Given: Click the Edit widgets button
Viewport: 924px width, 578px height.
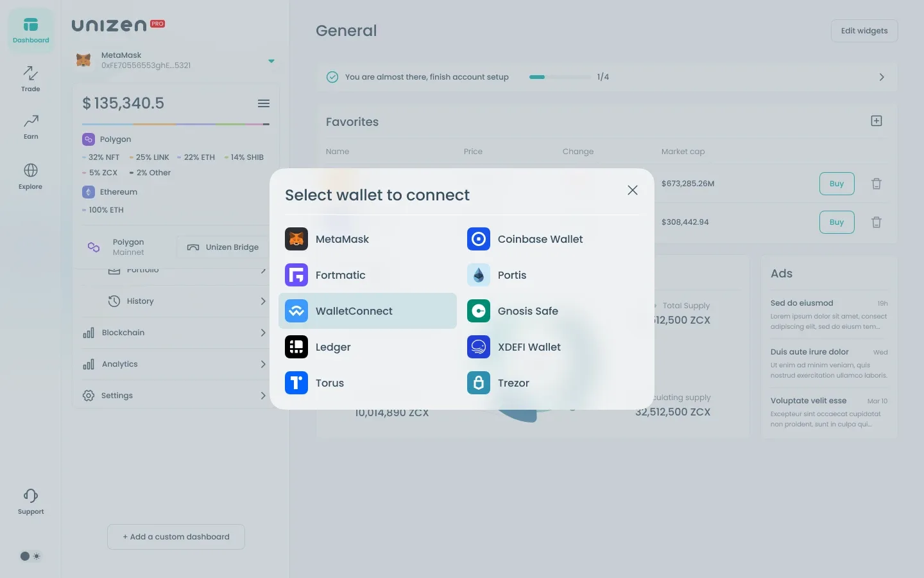Looking at the screenshot, I should (864, 31).
